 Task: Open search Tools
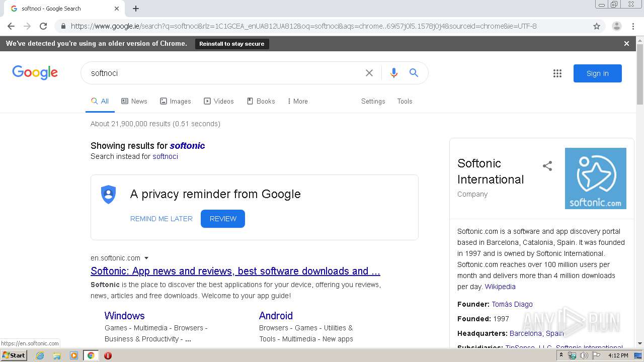click(405, 101)
